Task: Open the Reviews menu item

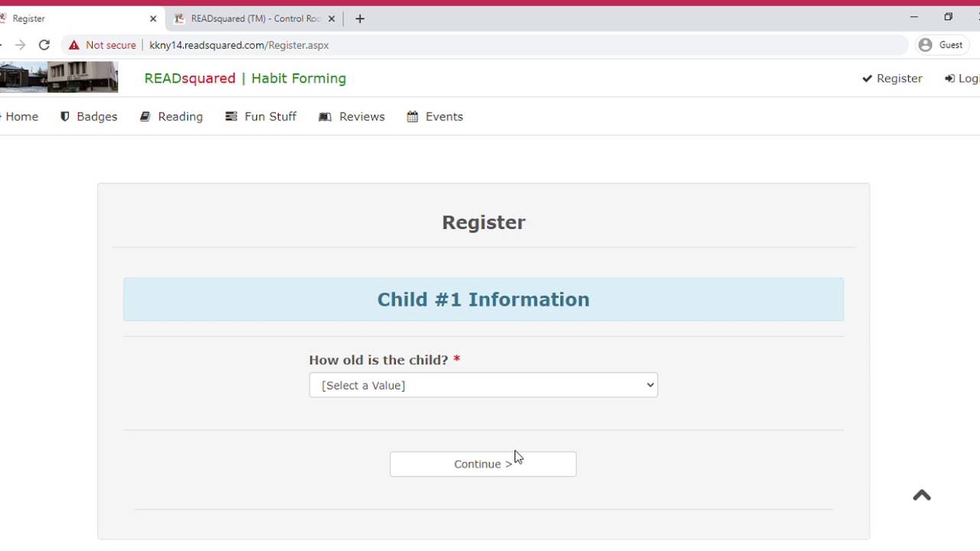Action: pyautogui.click(x=352, y=116)
